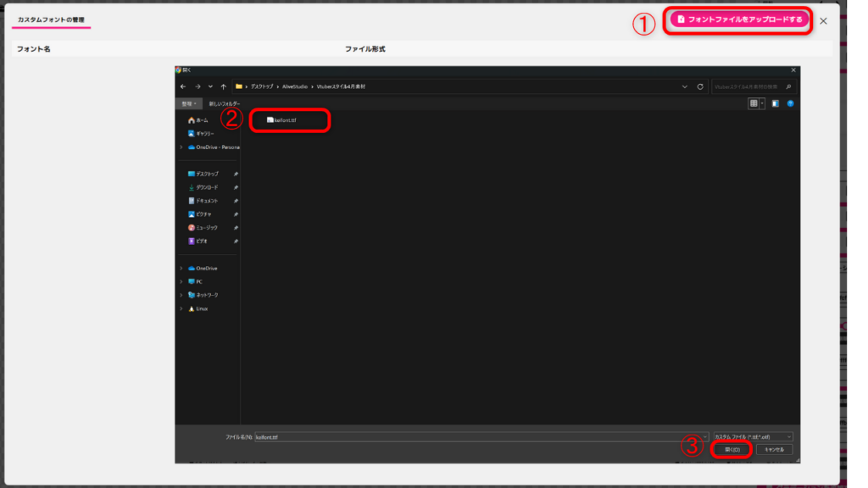Click the pin icon beside デスクトップ

pos(236,174)
